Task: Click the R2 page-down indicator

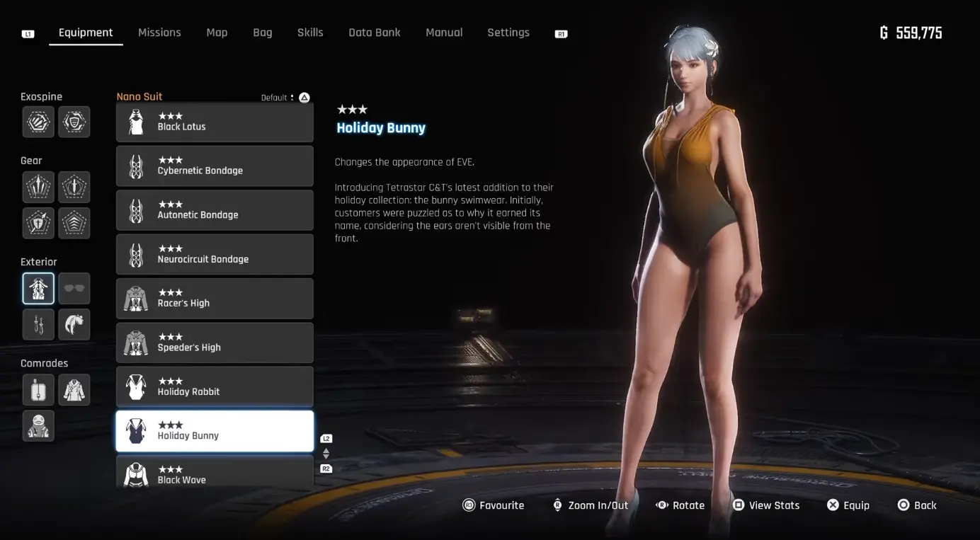Action: 326,469
